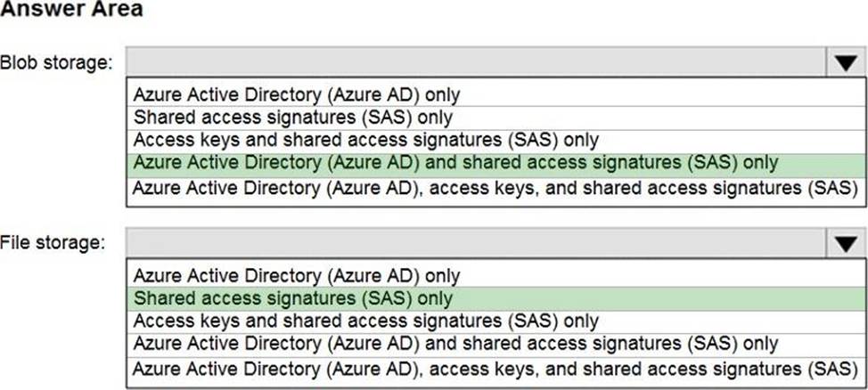Click the 'Blob storage:' label

tap(57, 62)
